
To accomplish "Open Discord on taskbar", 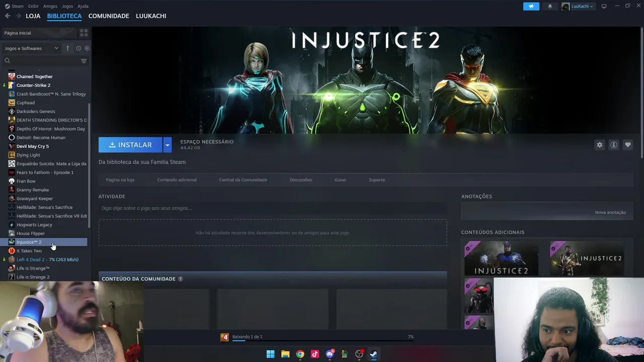I will 330,354.
